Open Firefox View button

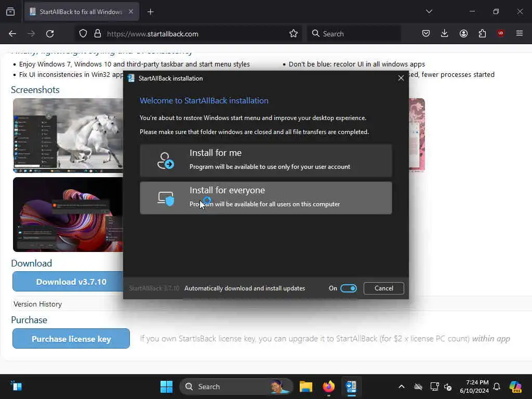[x=10, y=11]
